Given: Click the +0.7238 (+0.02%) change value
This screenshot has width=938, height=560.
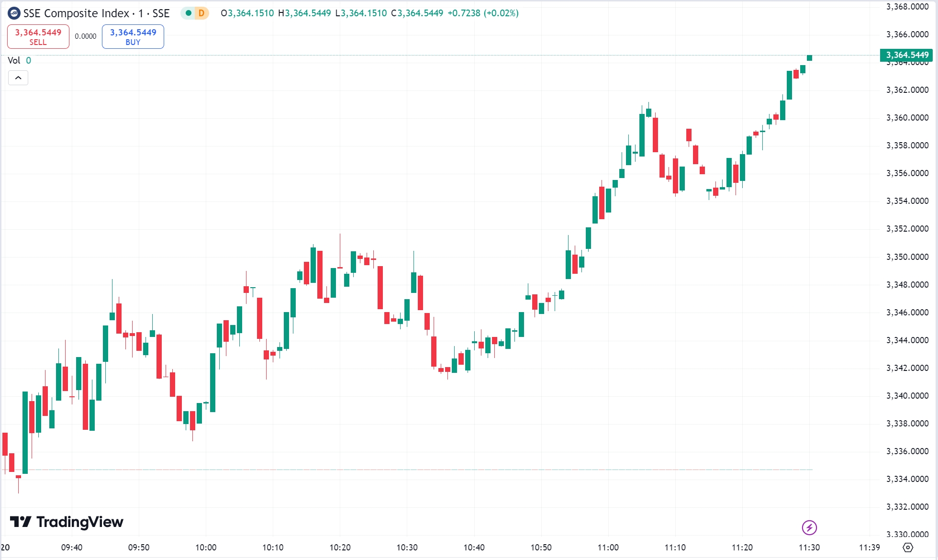Looking at the screenshot, I should click(483, 13).
